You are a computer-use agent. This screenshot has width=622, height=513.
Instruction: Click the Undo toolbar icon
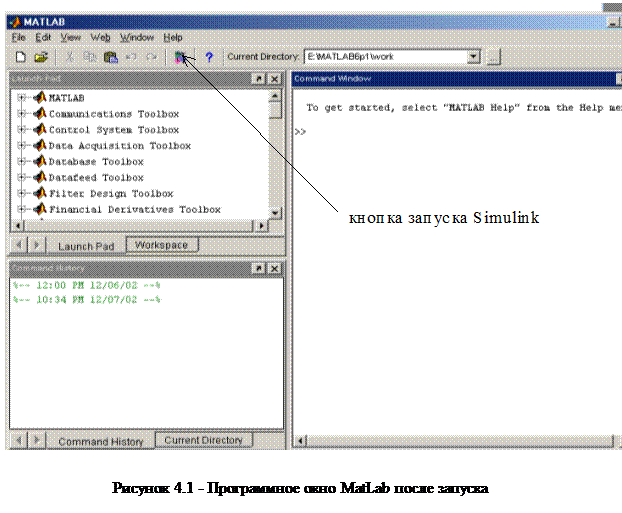click(x=131, y=57)
